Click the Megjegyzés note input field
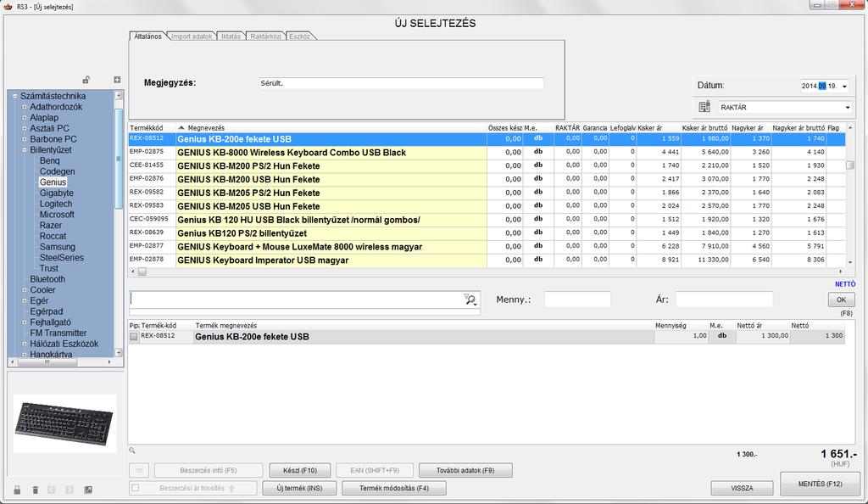 (x=401, y=83)
